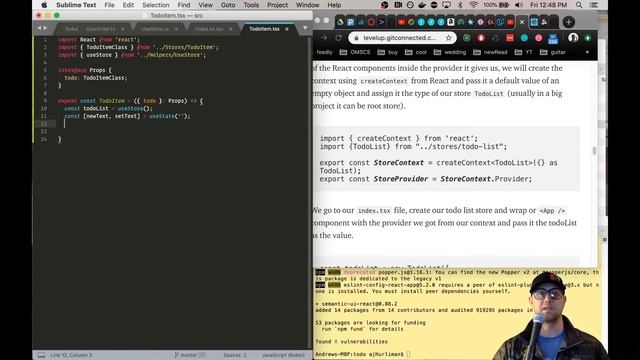
Task: Go to next tab using right arrow
Action: coord(45,28)
